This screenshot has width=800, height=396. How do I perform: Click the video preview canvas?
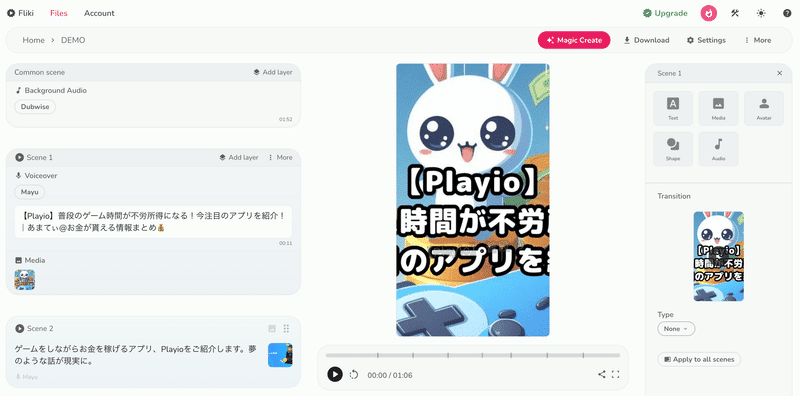[x=473, y=200]
